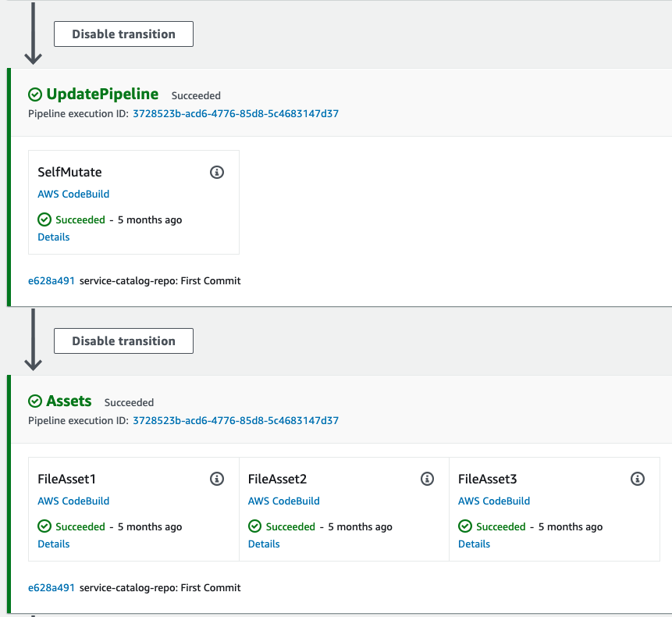Open the AWS CodeBuild link under FileAsset3
672x617 pixels.
(x=494, y=501)
